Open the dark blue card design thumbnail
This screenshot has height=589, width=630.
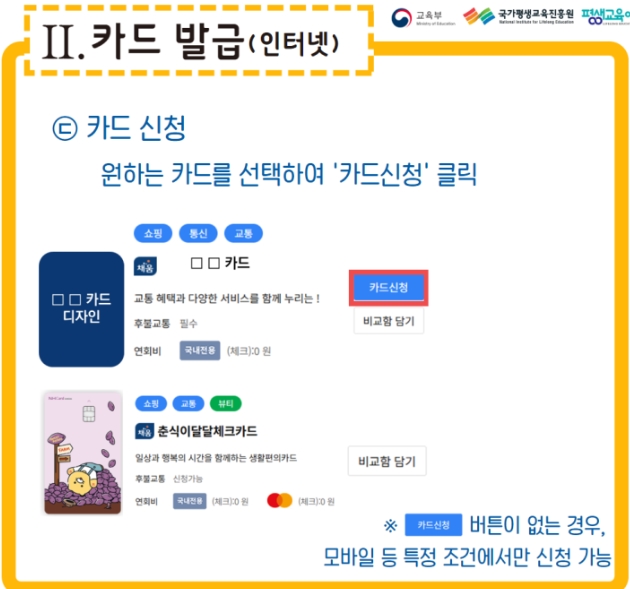click(82, 309)
